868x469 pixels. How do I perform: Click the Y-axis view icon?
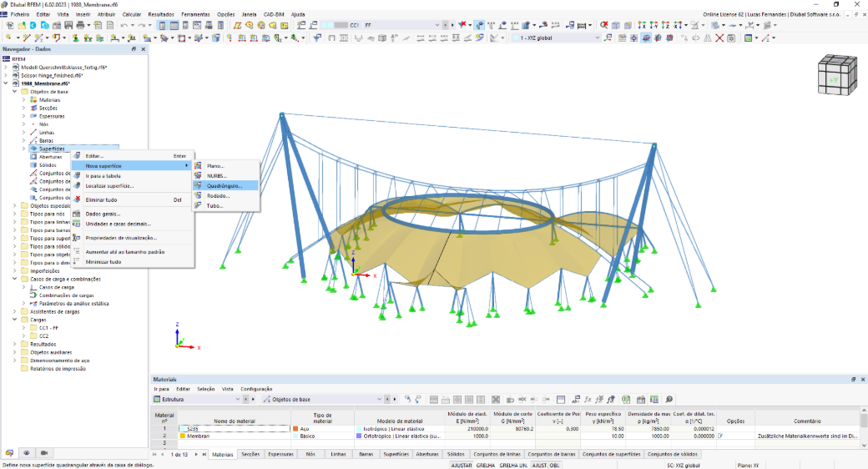point(654,25)
